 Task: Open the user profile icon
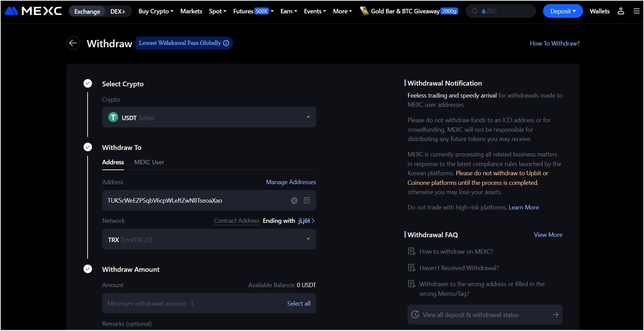(621, 11)
